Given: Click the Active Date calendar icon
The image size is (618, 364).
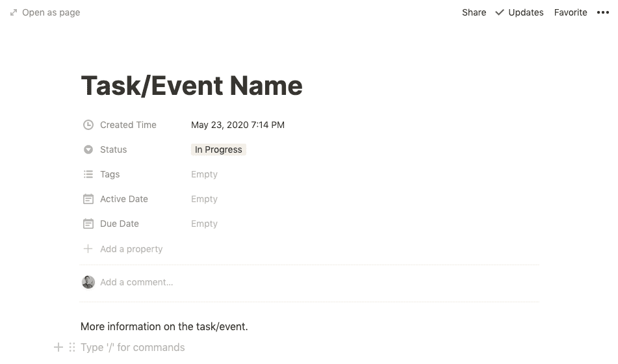Looking at the screenshot, I should [x=88, y=199].
